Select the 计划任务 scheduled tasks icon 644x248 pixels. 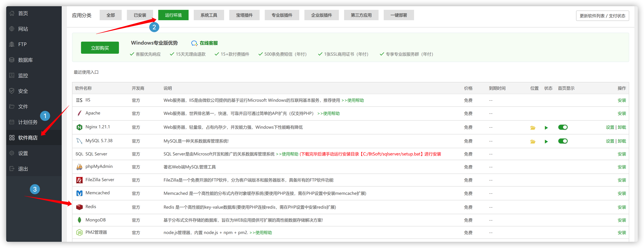(12, 122)
